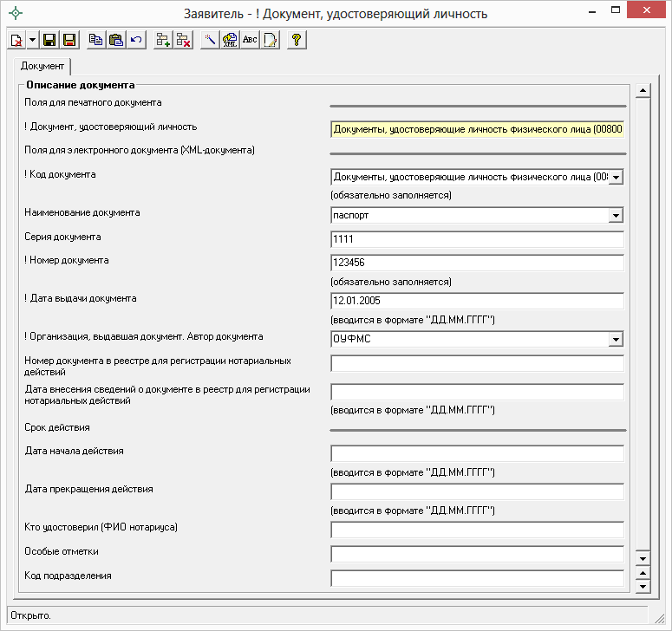Click the application icon in title bar
672x631 pixels.
pyautogui.click(x=16, y=13)
